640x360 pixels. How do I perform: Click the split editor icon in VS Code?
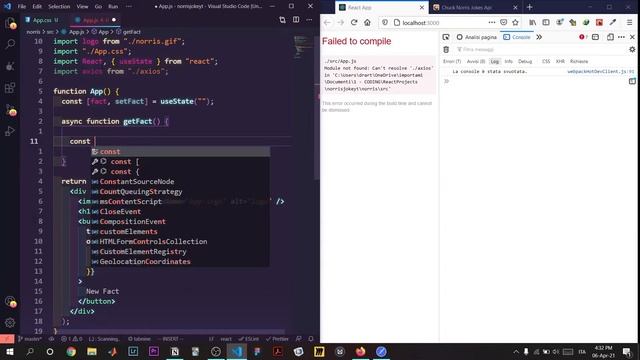tap(296, 20)
